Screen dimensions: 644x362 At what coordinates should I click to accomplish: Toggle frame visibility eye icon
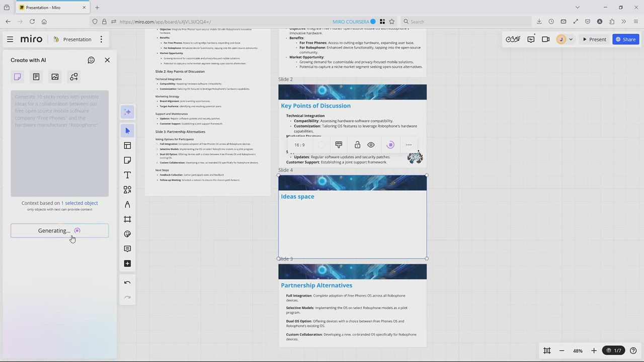371,145
